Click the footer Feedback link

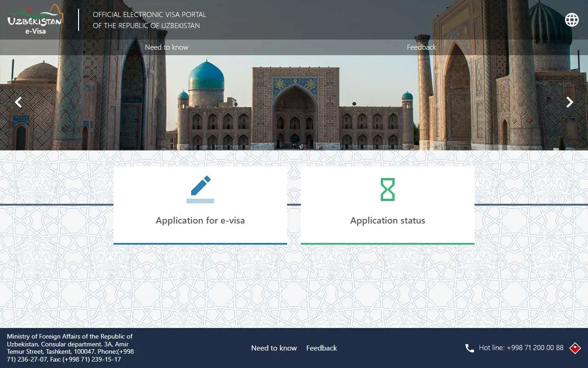click(322, 348)
